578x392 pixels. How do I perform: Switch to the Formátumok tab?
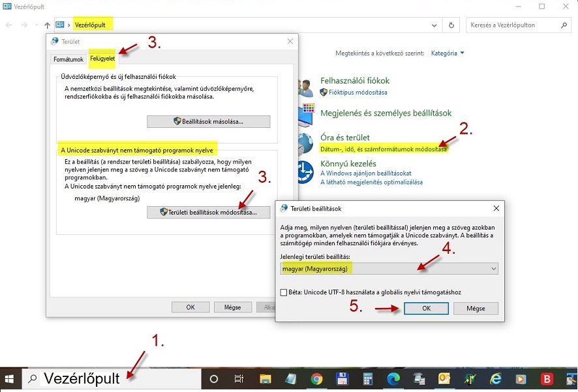click(x=68, y=59)
